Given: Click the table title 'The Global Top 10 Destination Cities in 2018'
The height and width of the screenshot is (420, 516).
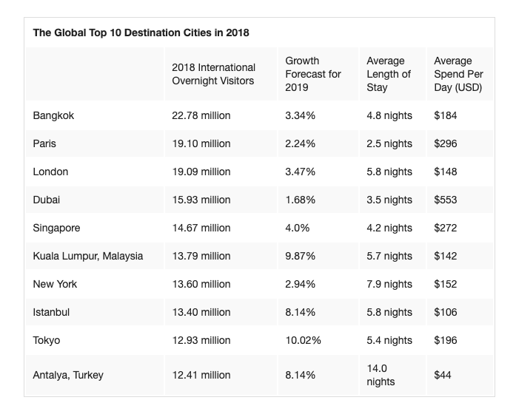Looking at the screenshot, I should coord(141,33).
